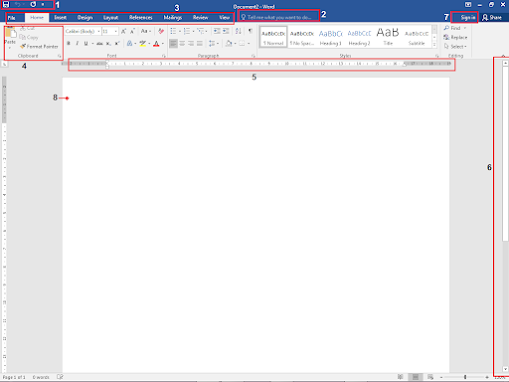This screenshot has height=382, width=509.
Task: Open the File tab
Action: pos(12,18)
